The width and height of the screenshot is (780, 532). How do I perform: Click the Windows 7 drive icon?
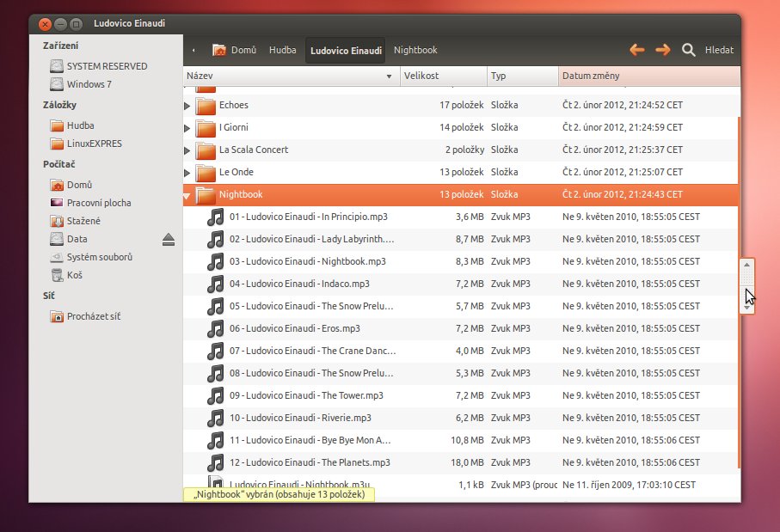coord(57,84)
